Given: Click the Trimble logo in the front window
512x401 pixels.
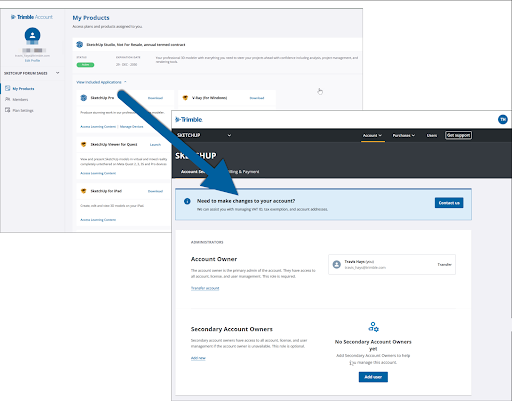Looking at the screenshot, I should tap(189, 120).
